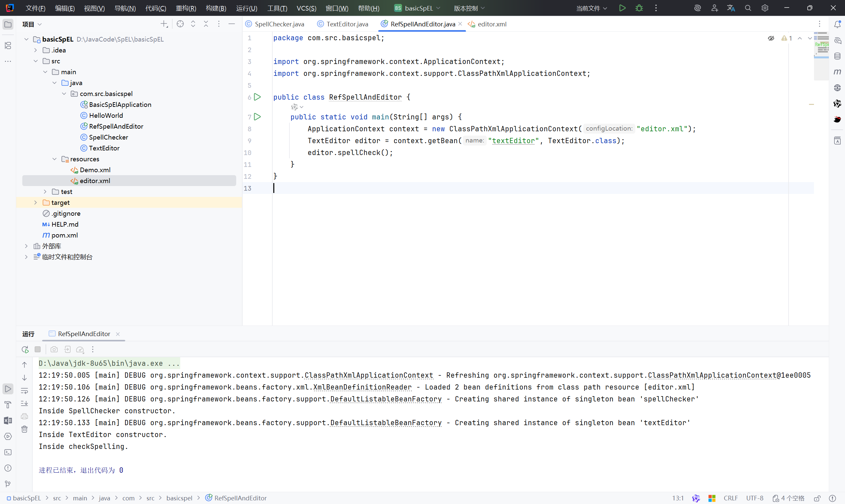Run the current file with green play button
The image size is (845, 504).
[622, 8]
